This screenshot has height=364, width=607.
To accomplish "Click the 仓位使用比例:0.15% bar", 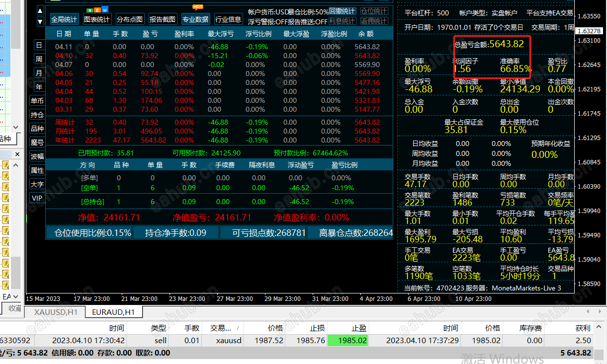I will click(x=89, y=233).
